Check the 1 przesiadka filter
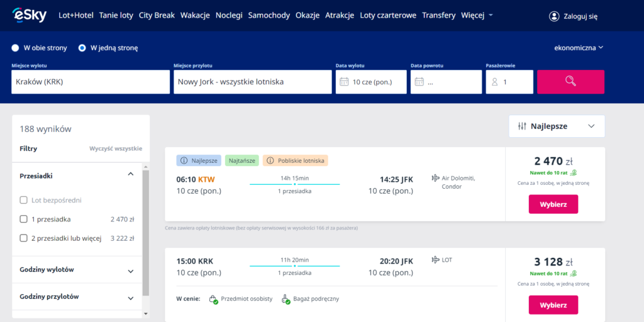The image size is (644, 322). coord(24,219)
